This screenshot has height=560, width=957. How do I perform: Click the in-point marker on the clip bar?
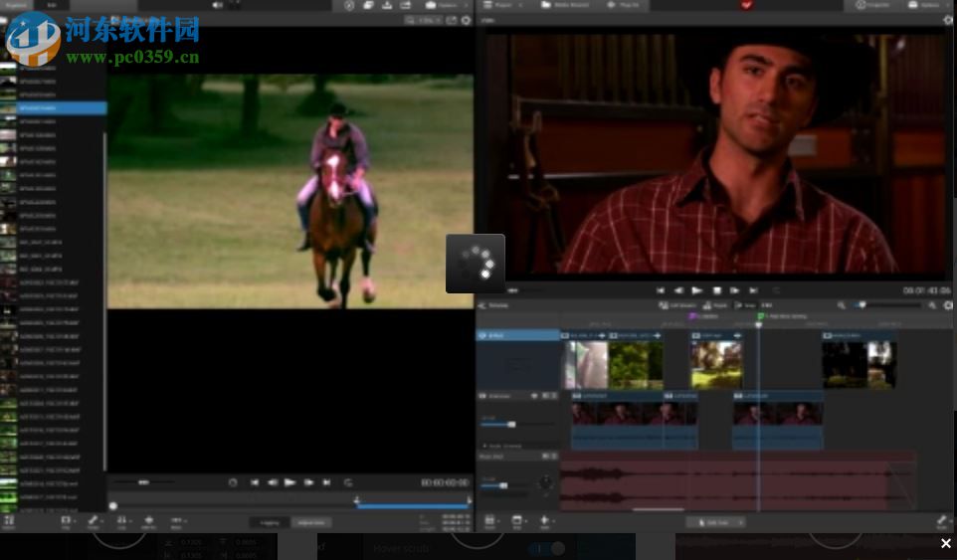(356, 500)
